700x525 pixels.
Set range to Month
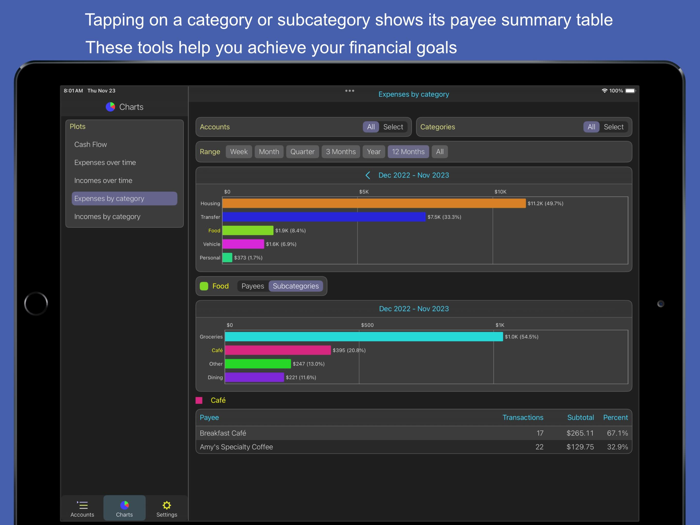pyautogui.click(x=269, y=152)
